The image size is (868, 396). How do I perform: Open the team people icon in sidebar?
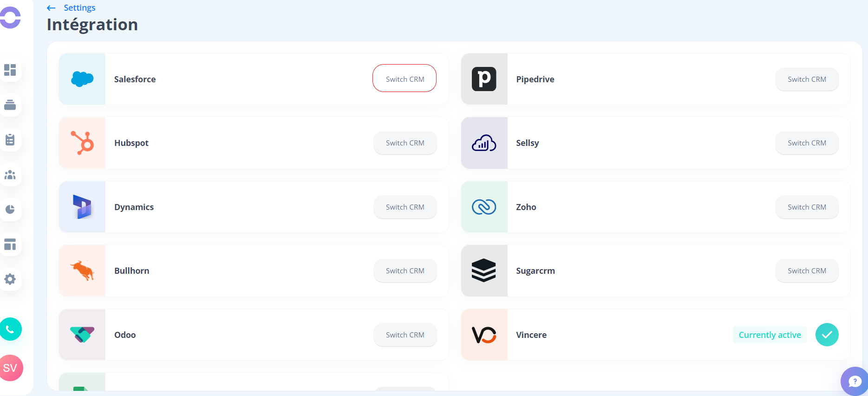10,175
